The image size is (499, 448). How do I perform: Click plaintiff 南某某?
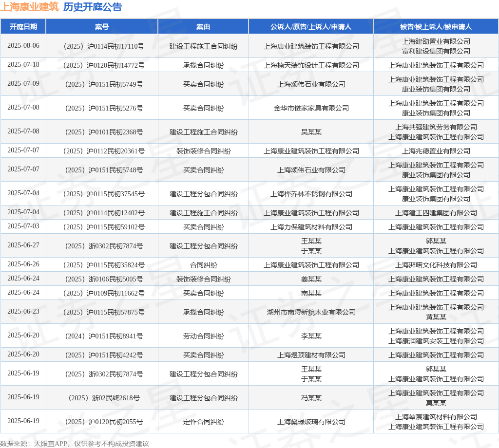point(311,294)
